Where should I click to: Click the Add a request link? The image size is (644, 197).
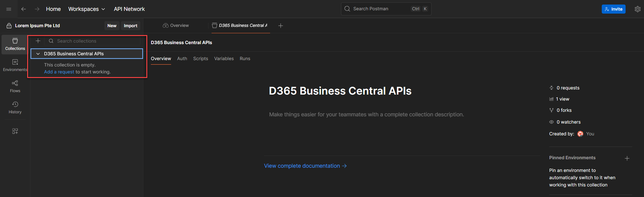coord(59,72)
